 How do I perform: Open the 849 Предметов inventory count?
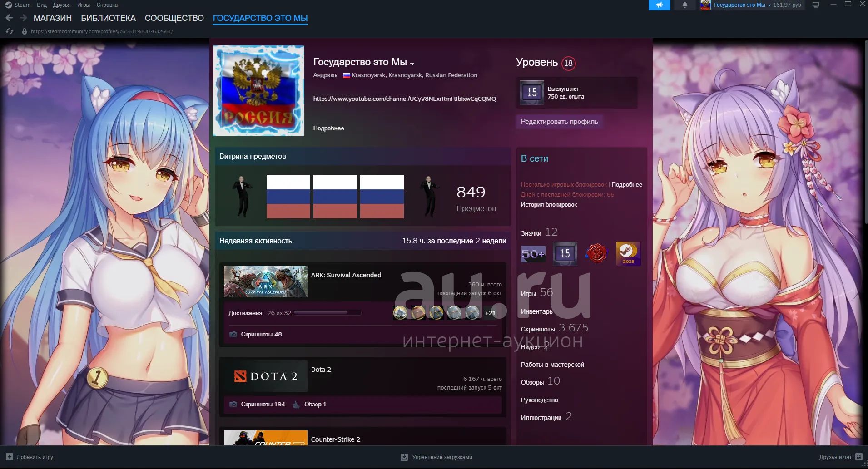click(x=476, y=198)
